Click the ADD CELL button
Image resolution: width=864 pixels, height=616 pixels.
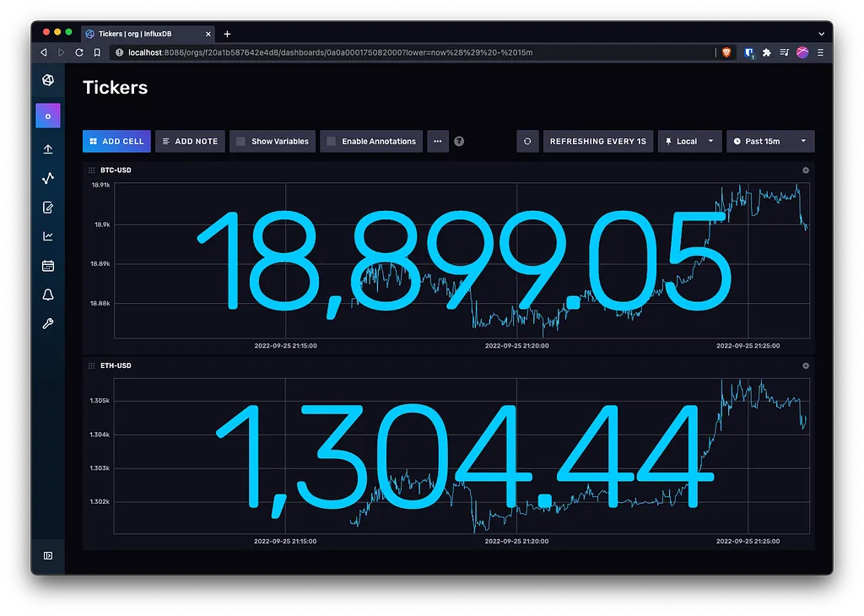point(116,142)
